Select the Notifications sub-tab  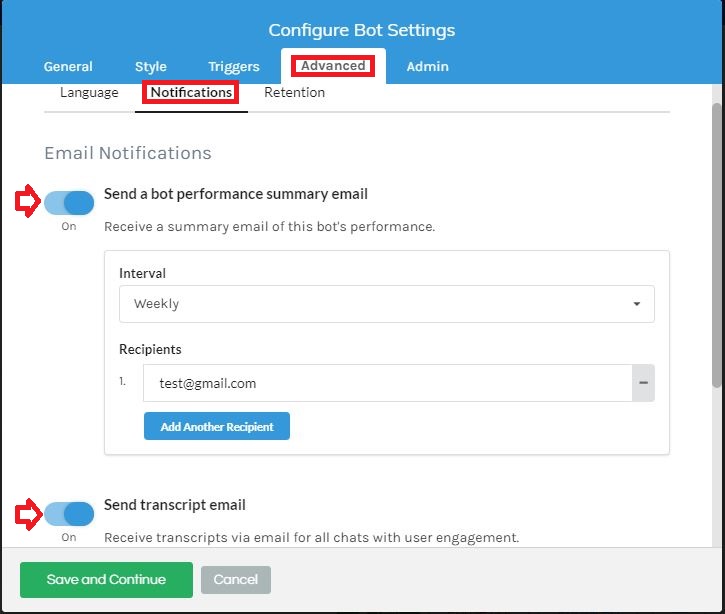[191, 92]
